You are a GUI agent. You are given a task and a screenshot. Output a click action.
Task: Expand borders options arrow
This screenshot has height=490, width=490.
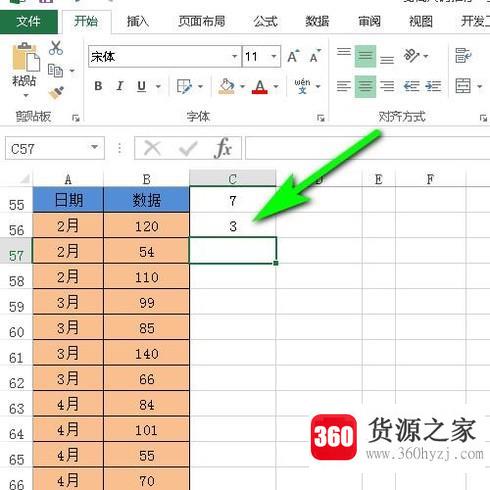point(200,86)
